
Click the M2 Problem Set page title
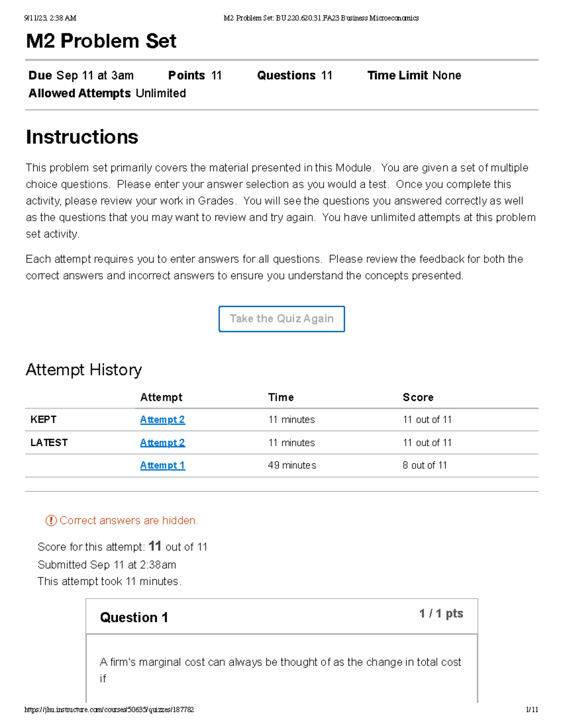[x=100, y=41]
